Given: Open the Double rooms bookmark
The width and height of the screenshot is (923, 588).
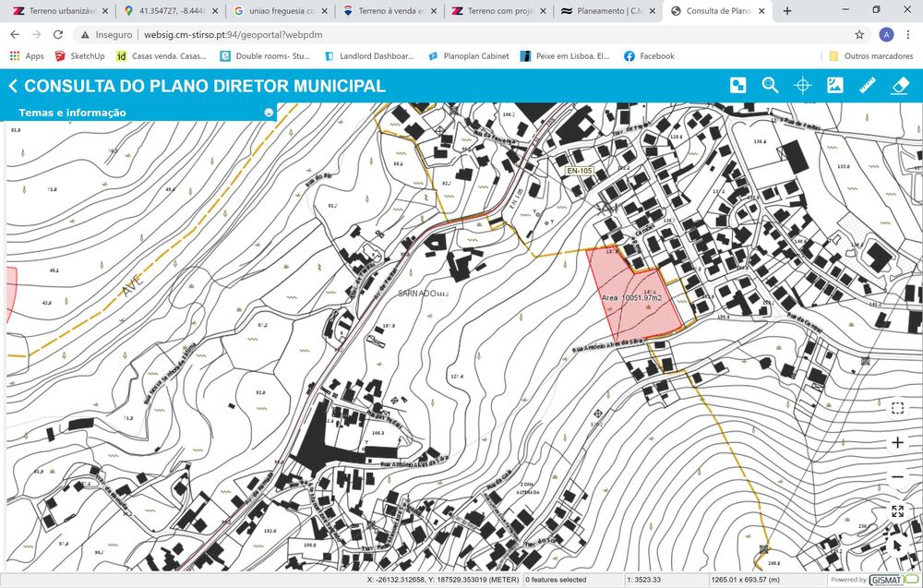Looking at the screenshot, I should point(265,56).
